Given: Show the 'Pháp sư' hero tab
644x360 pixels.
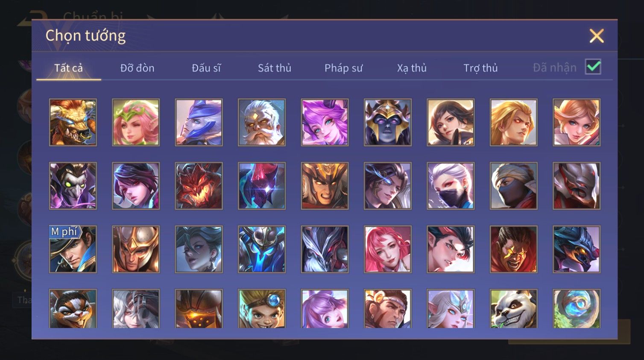Looking at the screenshot, I should (343, 68).
